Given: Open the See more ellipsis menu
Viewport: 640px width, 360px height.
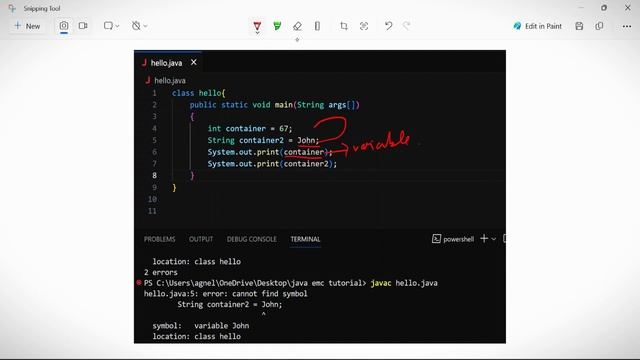Looking at the screenshot, I should [x=627, y=26].
